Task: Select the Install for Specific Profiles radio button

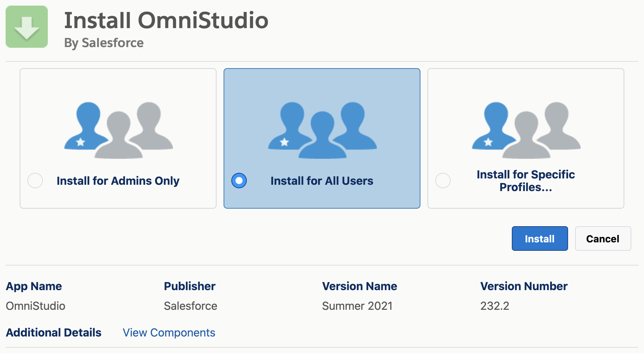Action: [443, 181]
